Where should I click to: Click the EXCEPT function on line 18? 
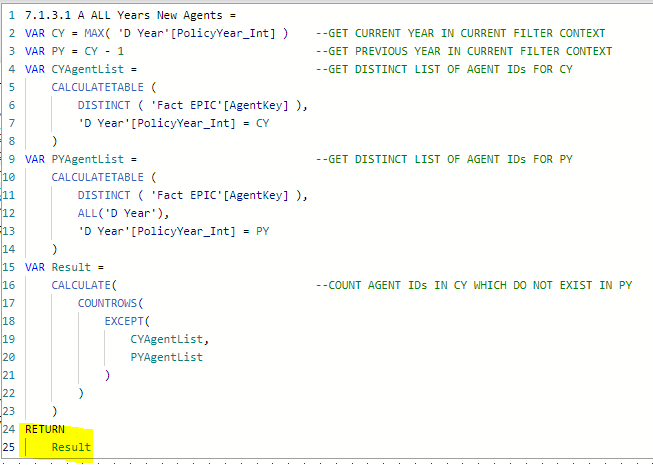click(x=124, y=321)
